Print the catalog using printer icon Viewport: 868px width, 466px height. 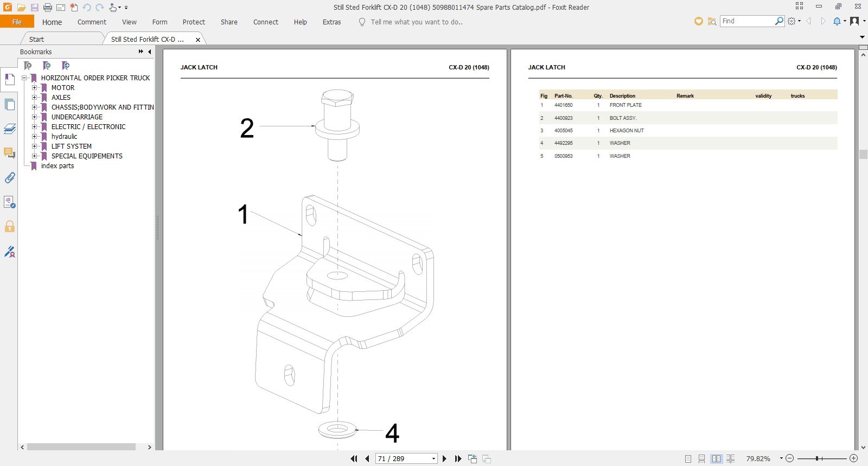tap(48, 8)
